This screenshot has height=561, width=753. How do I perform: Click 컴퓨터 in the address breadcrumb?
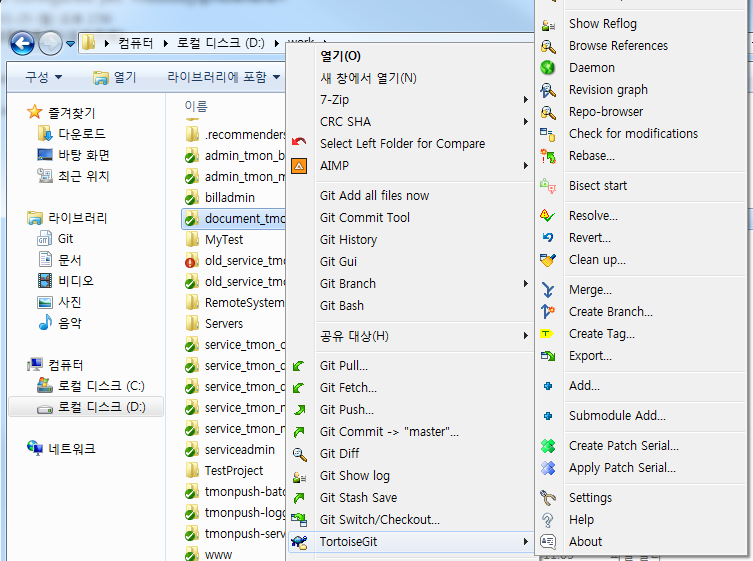tap(135, 43)
